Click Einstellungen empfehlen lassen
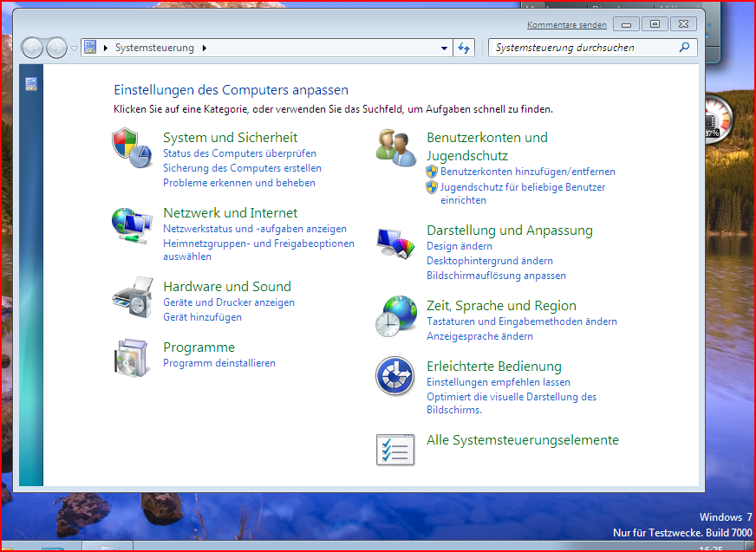Image resolution: width=756 pixels, height=552 pixels. click(x=499, y=382)
